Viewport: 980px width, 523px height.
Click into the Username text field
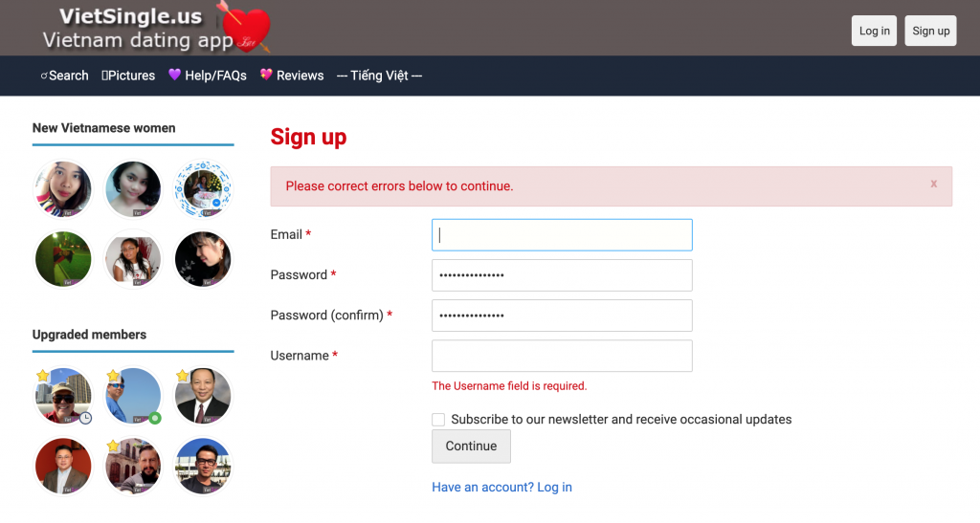tap(562, 356)
